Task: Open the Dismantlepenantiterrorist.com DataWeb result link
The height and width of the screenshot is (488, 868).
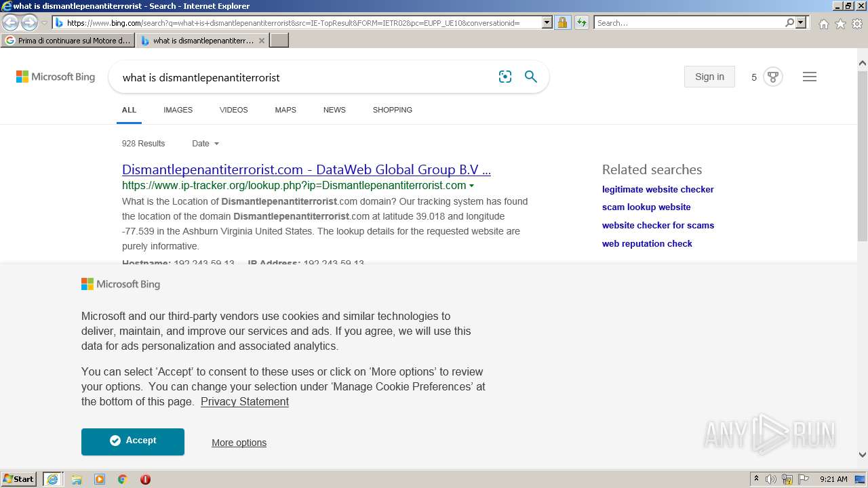Action: [x=307, y=169]
